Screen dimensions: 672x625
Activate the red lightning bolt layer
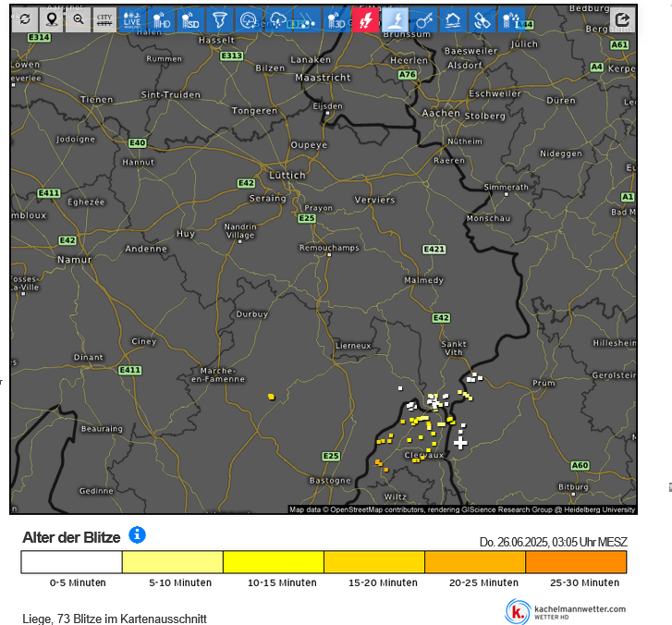(x=366, y=19)
